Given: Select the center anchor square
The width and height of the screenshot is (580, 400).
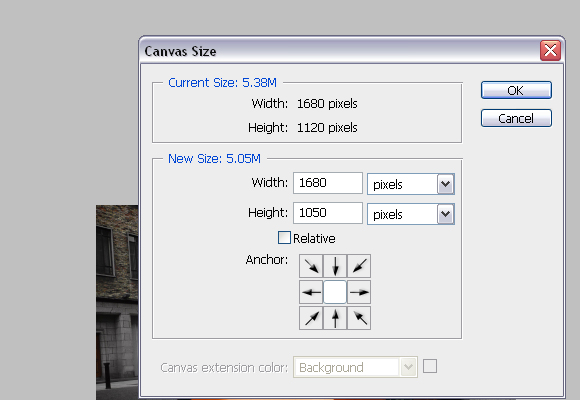Looking at the screenshot, I should (x=335, y=292).
